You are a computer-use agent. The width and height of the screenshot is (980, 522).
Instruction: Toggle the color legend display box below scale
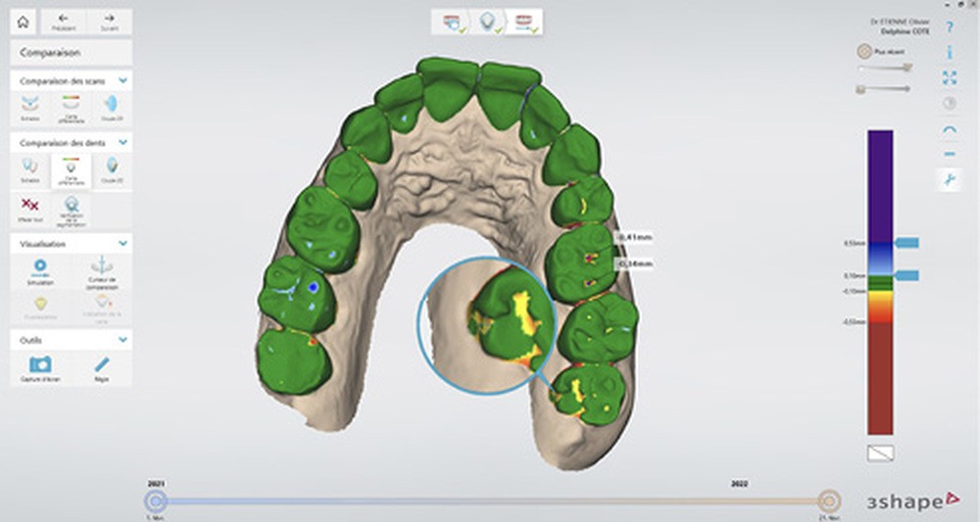(879, 452)
